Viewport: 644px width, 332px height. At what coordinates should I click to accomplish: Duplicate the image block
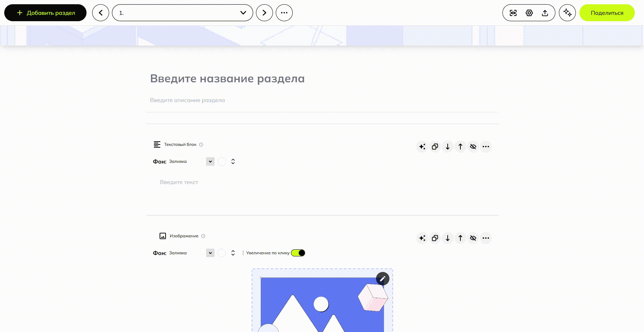tap(435, 238)
